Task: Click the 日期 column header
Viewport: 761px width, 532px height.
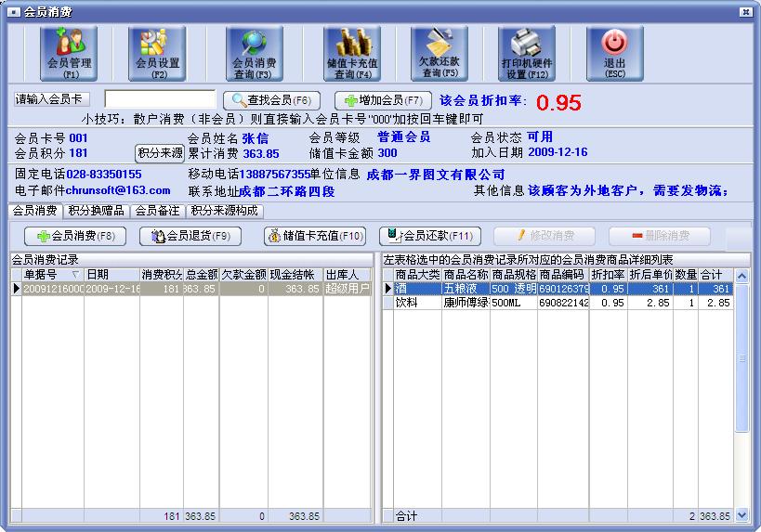Action: (x=112, y=275)
